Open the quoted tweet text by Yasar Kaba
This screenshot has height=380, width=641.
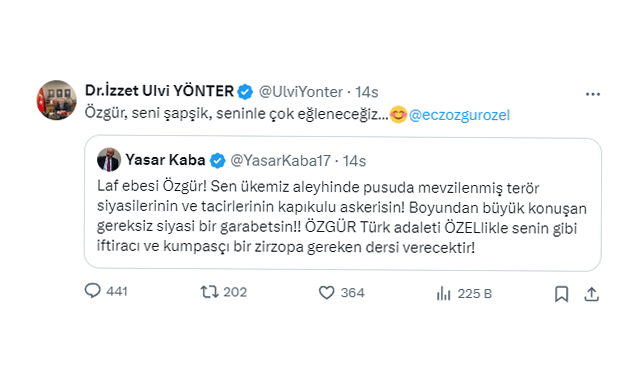click(x=342, y=217)
